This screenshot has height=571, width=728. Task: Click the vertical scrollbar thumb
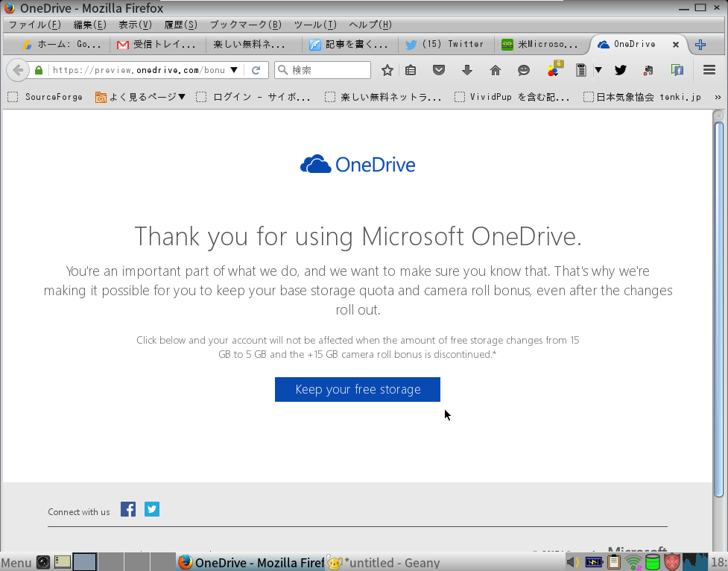pyautogui.click(x=718, y=309)
